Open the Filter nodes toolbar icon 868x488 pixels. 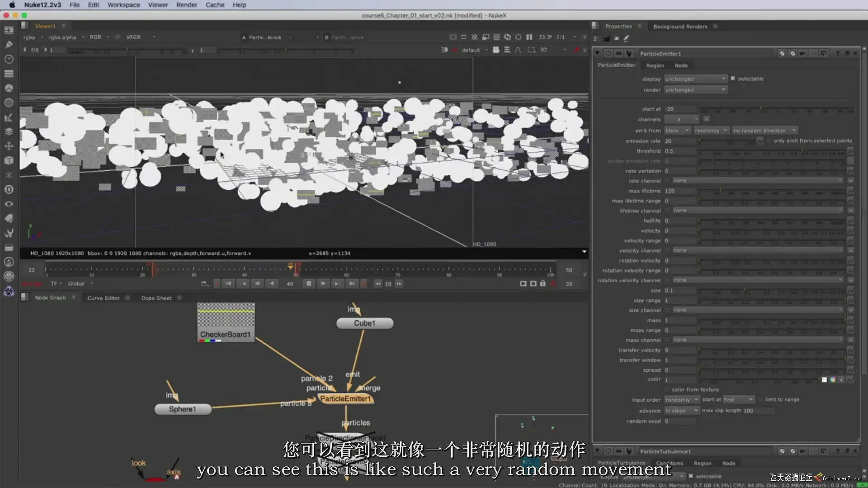tap(9, 103)
